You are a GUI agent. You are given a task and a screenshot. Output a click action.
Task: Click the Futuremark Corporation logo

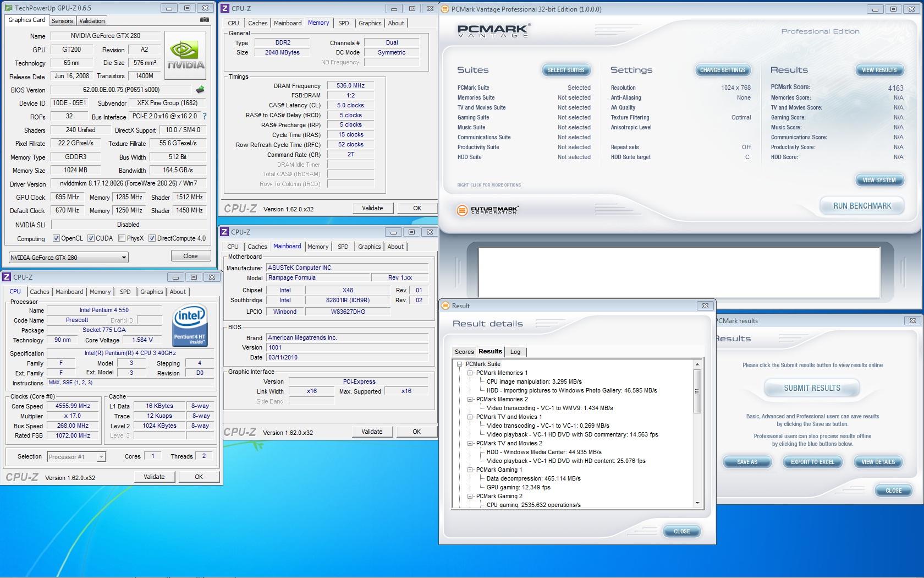[487, 210]
